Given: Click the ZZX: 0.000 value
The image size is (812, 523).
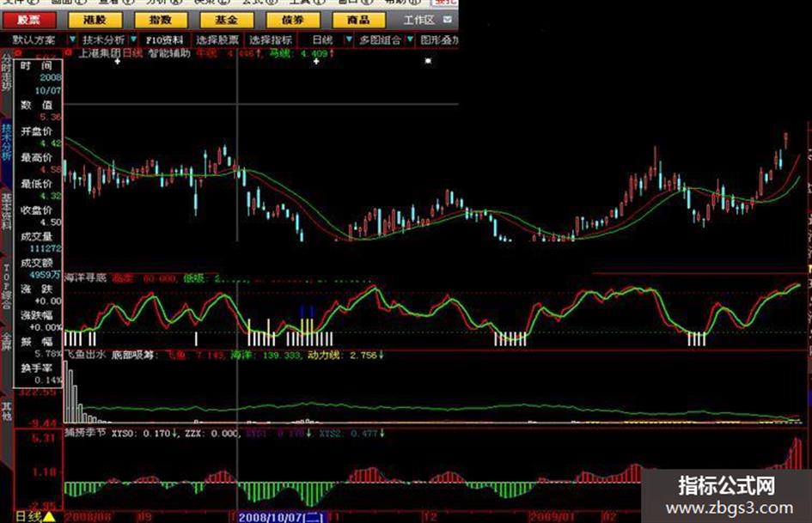Looking at the screenshot, I should [211, 434].
